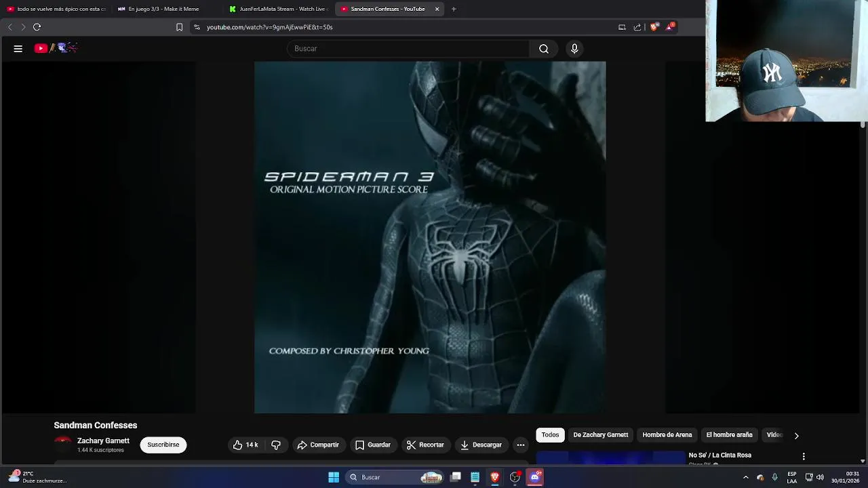Open the Zachary Garnett channel link
Screen dimensions: 868x488
[x=103, y=441]
